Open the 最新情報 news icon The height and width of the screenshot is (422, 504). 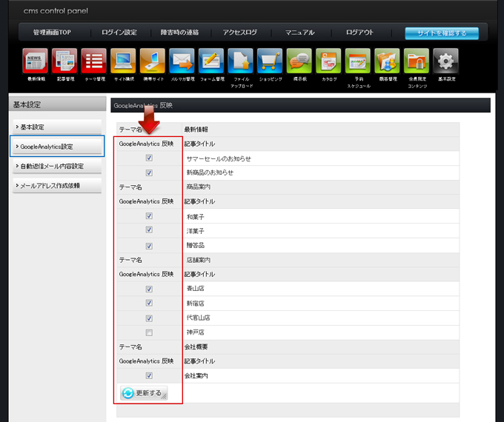pos(35,61)
